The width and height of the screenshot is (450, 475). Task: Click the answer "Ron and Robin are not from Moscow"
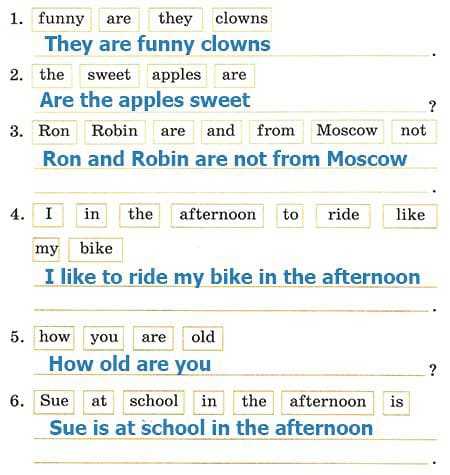coord(225,159)
